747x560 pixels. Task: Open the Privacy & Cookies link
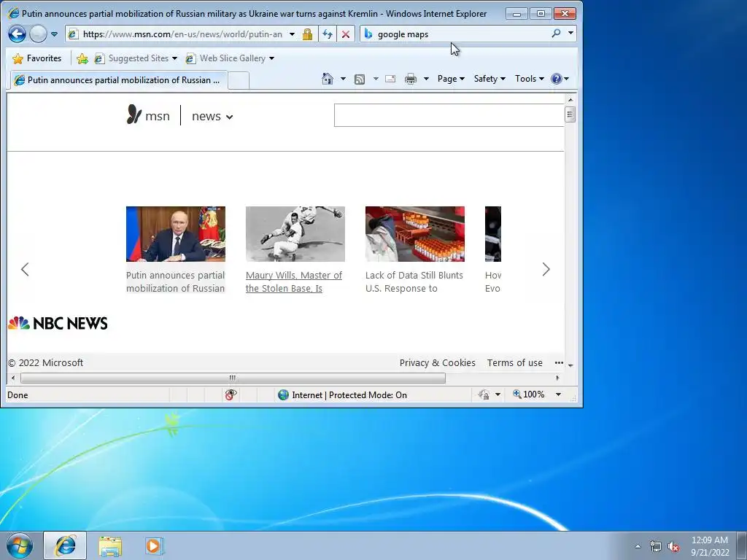click(x=438, y=363)
